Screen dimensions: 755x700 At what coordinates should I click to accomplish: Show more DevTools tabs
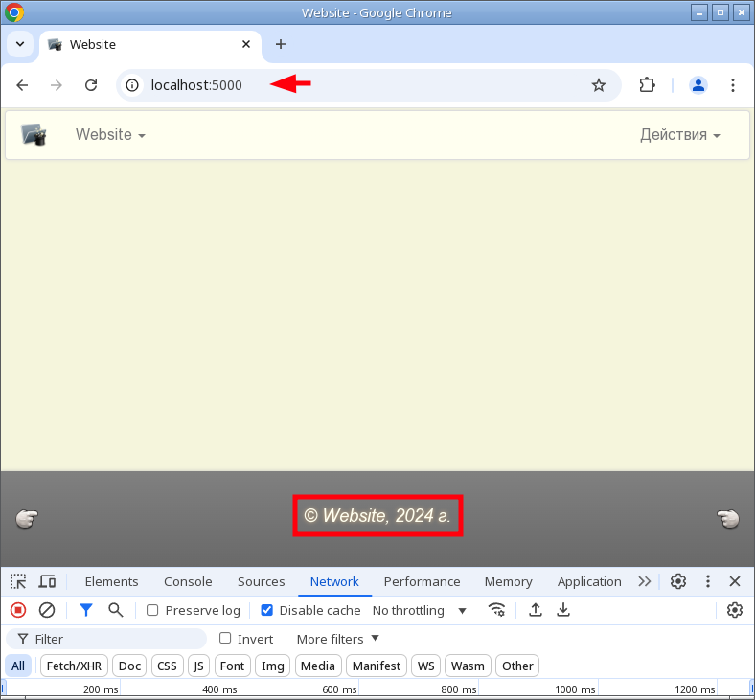pos(644,581)
